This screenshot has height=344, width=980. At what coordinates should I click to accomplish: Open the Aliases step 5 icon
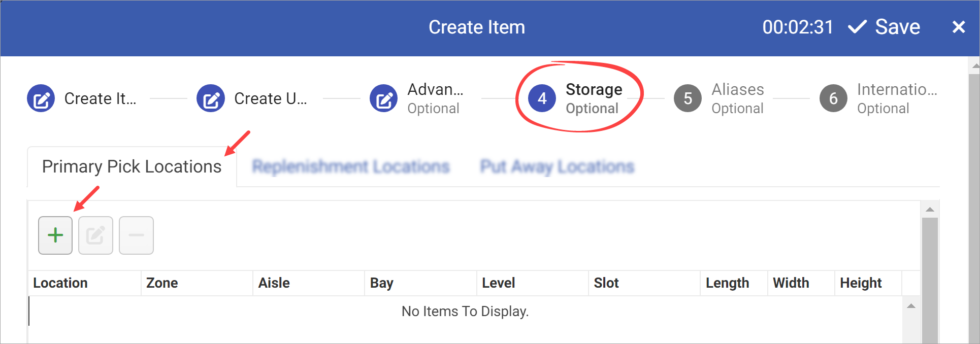point(687,98)
